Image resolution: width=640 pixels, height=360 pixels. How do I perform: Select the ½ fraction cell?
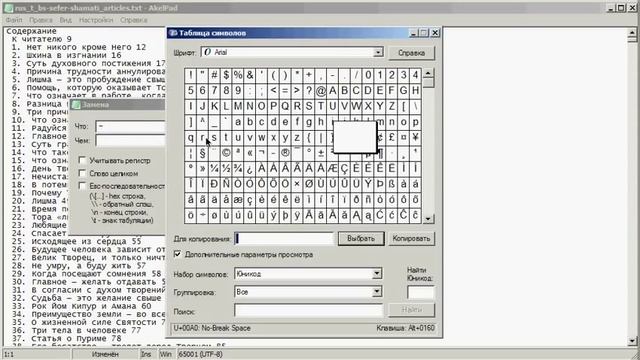point(226,169)
